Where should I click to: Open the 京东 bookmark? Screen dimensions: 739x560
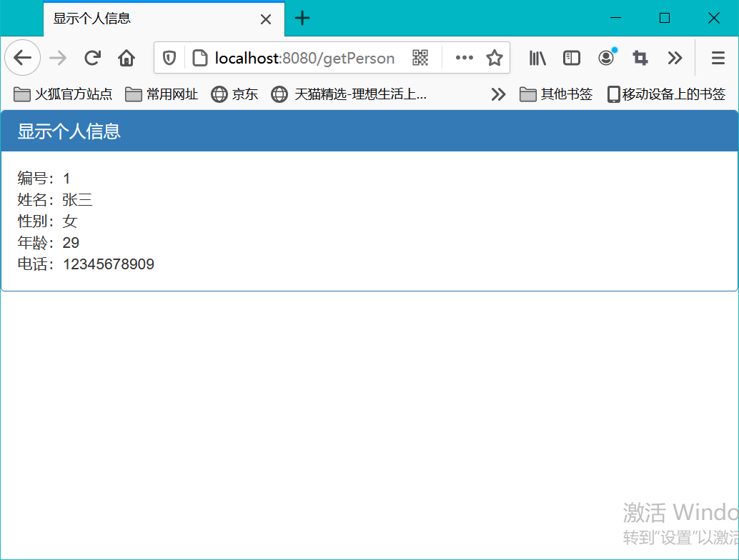pyautogui.click(x=234, y=94)
